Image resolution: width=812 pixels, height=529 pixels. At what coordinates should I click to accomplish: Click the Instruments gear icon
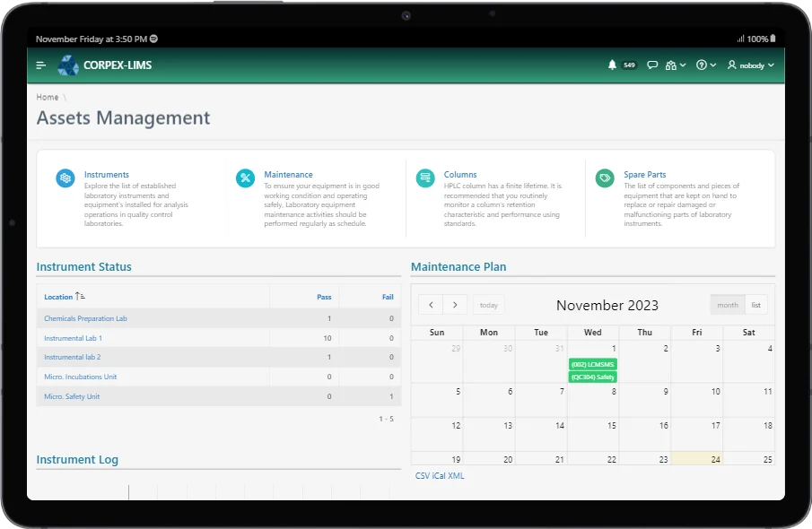(x=65, y=178)
